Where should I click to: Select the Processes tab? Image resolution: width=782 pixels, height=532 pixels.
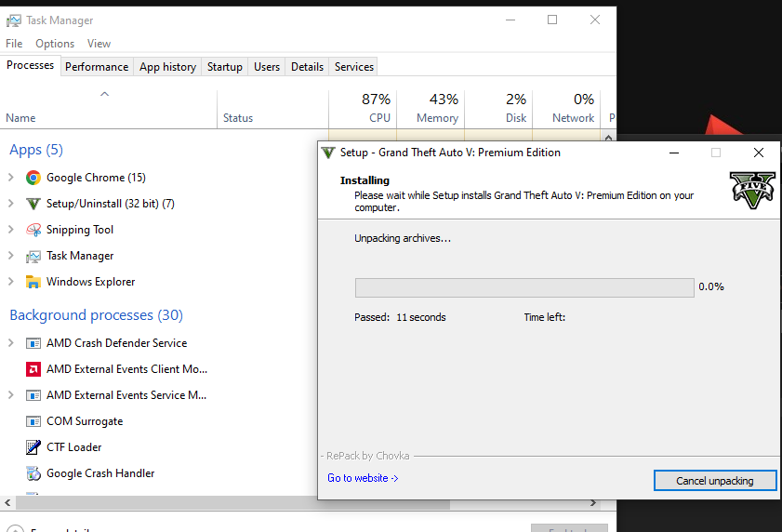31,65
